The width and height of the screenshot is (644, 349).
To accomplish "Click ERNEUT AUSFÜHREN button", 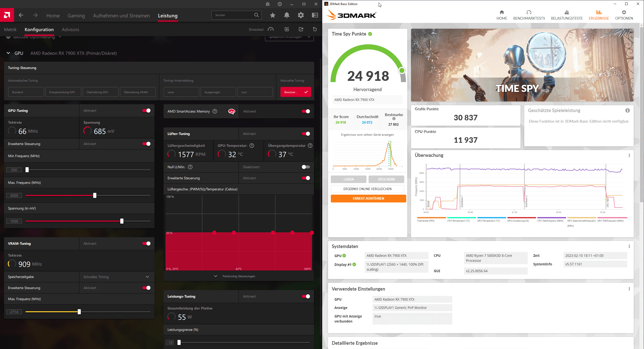I will pyautogui.click(x=368, y=198).
